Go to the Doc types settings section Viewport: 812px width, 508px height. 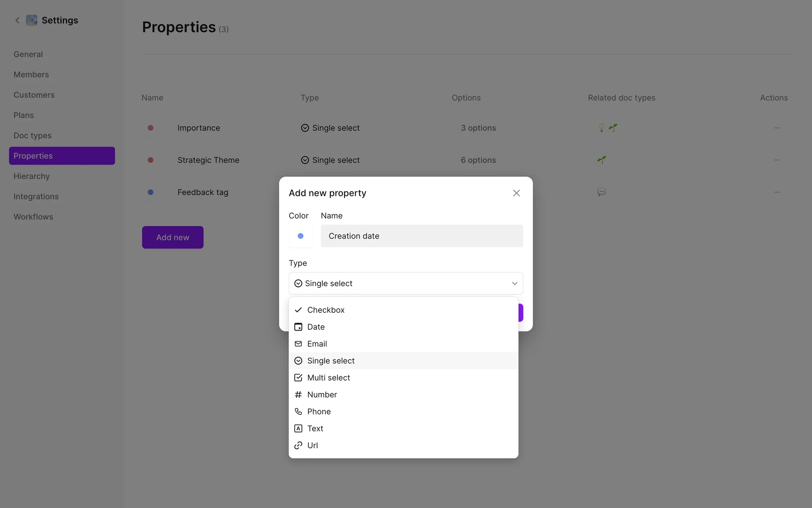(33, 135)
